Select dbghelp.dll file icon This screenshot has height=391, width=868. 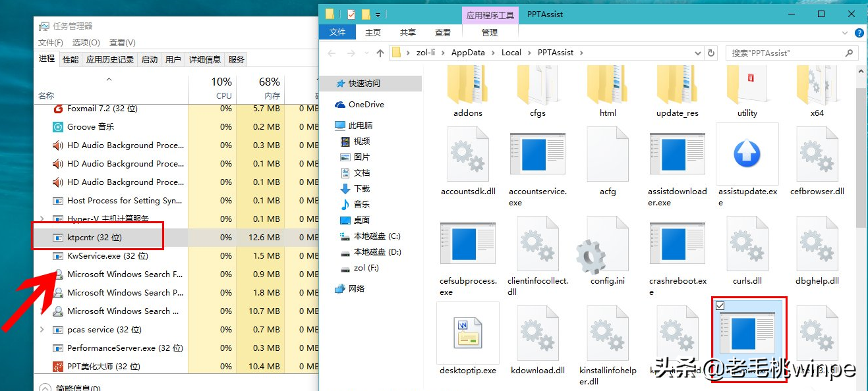817,244
